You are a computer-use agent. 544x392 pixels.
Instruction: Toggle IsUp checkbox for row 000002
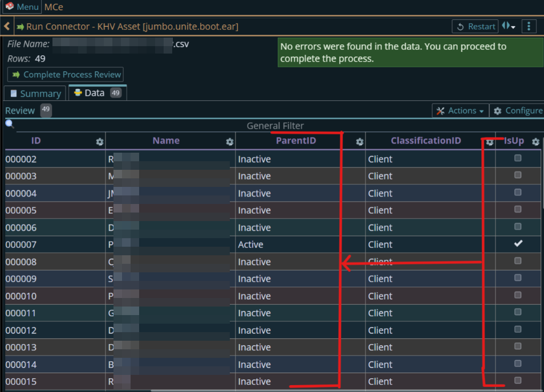[518, 158]
